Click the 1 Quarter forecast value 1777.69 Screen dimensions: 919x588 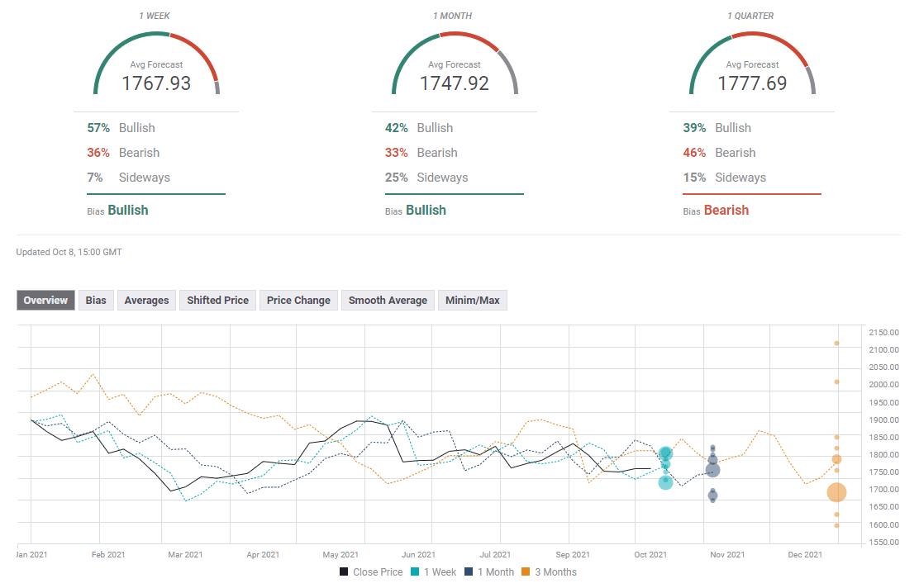[752, 83]
